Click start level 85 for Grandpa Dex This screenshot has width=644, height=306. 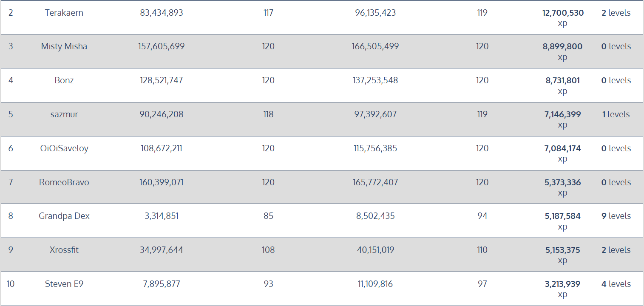268,216
